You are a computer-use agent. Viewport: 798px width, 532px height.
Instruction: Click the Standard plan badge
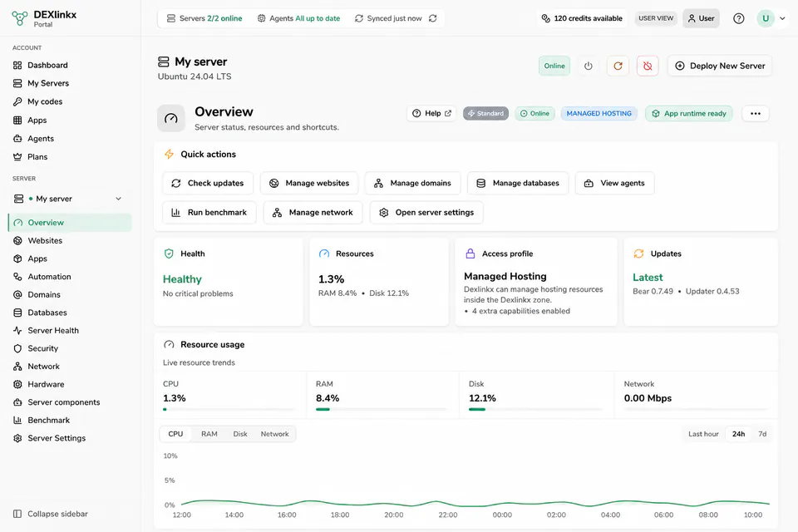(485, 114)
